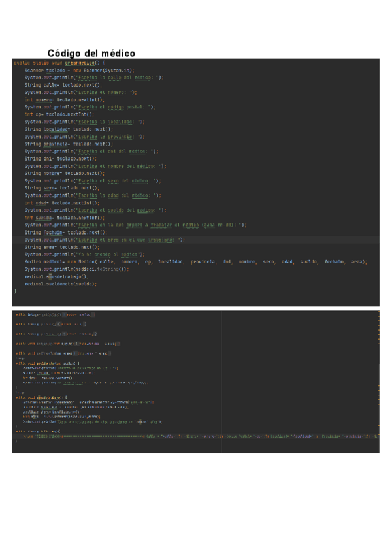
Task: Click the println line "Escriba la localidad:"
Action: (85, 122)
